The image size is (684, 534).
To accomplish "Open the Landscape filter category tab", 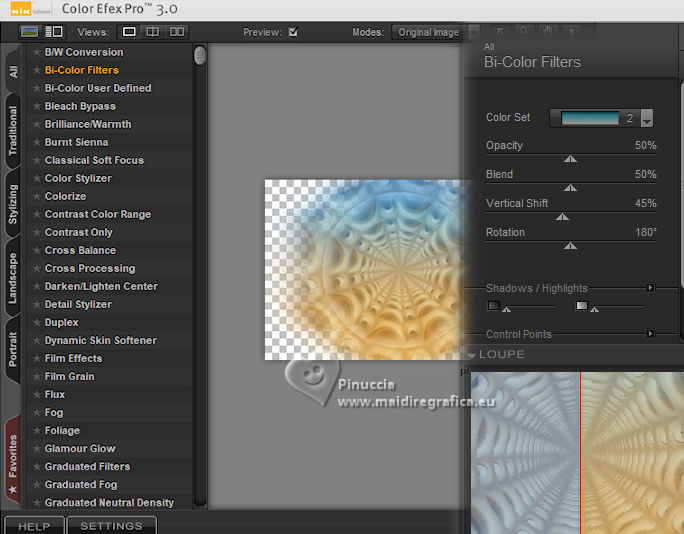I will [x=13, y=278].
